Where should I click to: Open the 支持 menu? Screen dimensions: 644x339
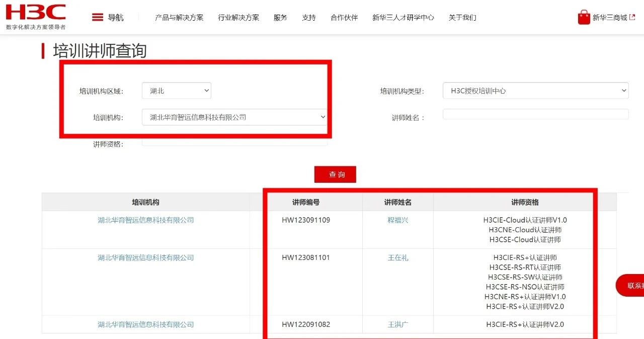(x=309, y=18)
